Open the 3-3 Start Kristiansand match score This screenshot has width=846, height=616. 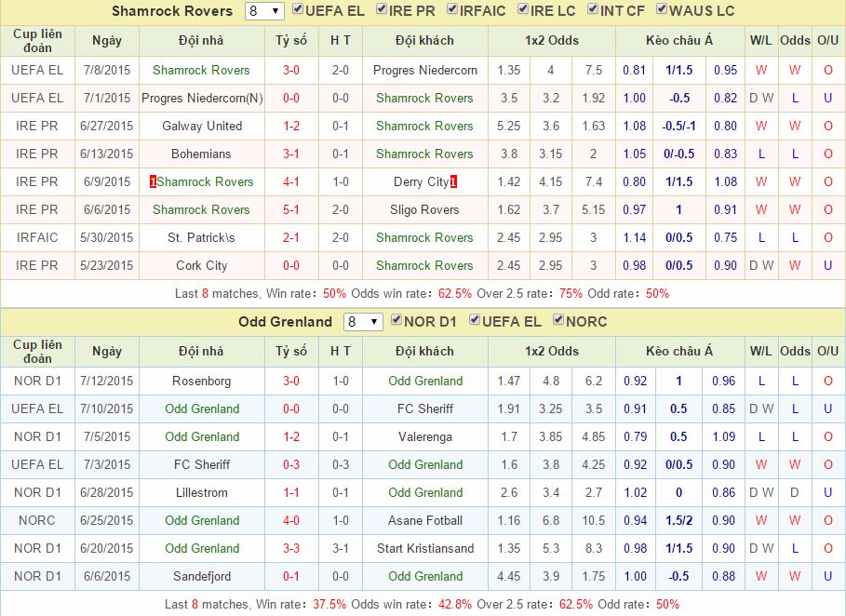point(291,549)
